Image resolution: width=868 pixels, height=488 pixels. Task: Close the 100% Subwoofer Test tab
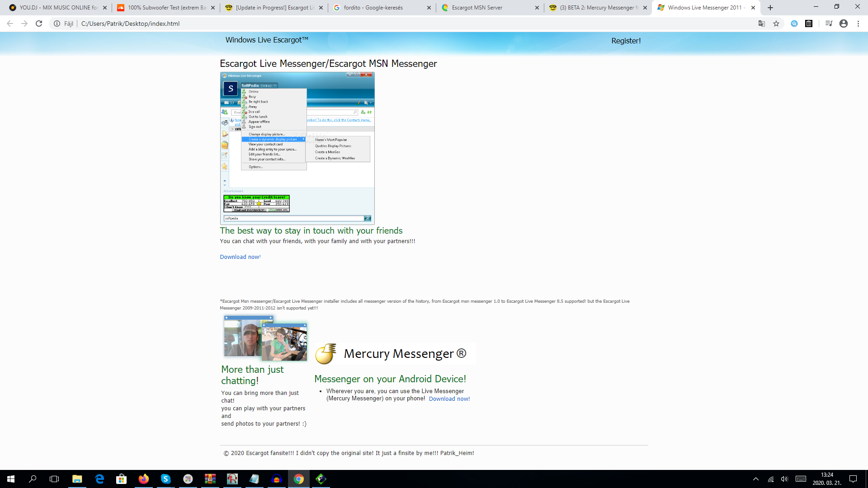[x=213, y=8]
